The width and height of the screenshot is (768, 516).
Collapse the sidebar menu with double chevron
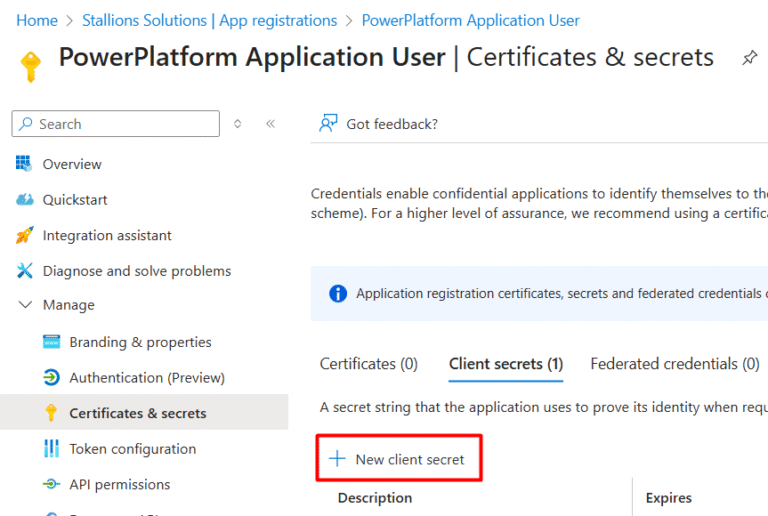(x=270, y=124)
